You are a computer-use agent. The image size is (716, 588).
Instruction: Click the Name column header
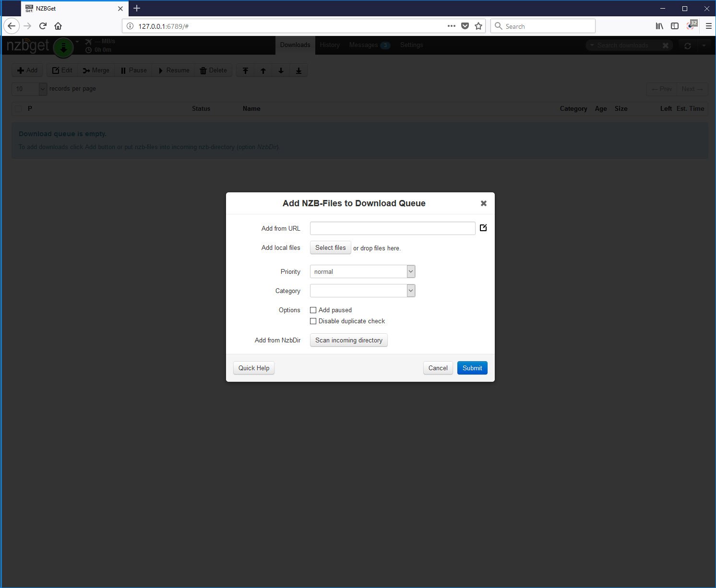251,109
